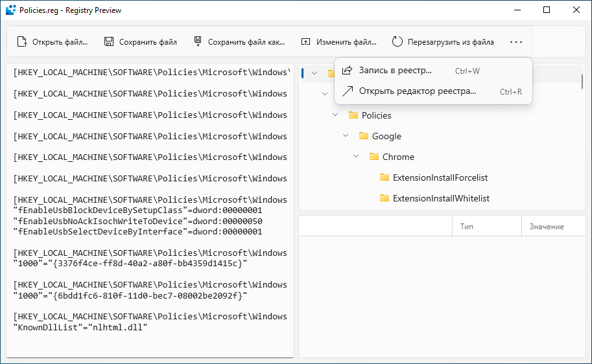Collapse the Google tree node
Viewport: 592px width, 364px height.
(346, 136)
